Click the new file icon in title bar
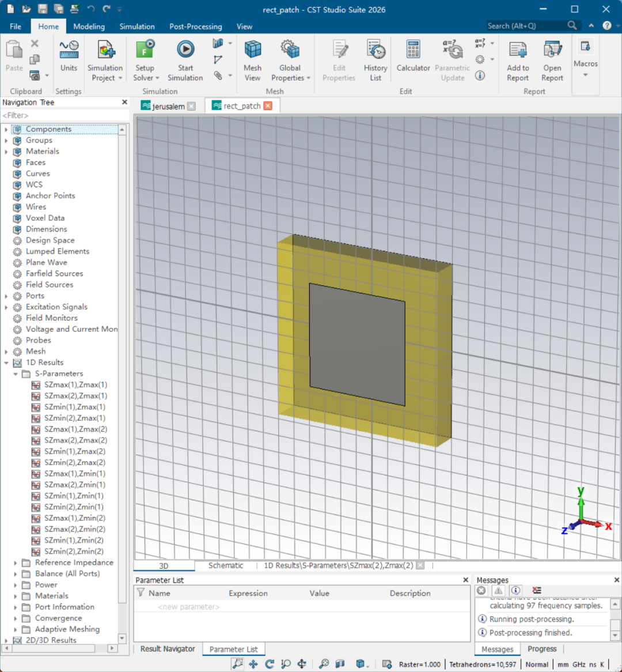 click(x=10, y=9)
